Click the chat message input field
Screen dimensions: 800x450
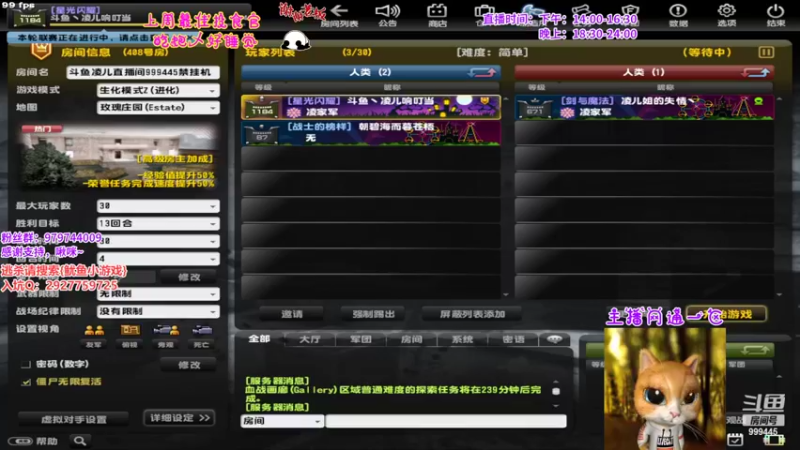point(446,421)
